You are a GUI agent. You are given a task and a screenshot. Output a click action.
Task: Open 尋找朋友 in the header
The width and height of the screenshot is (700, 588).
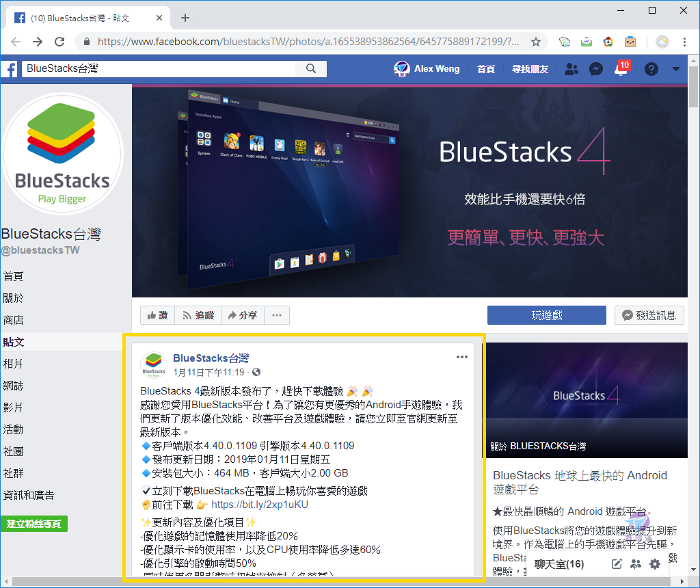click(530, 69)
